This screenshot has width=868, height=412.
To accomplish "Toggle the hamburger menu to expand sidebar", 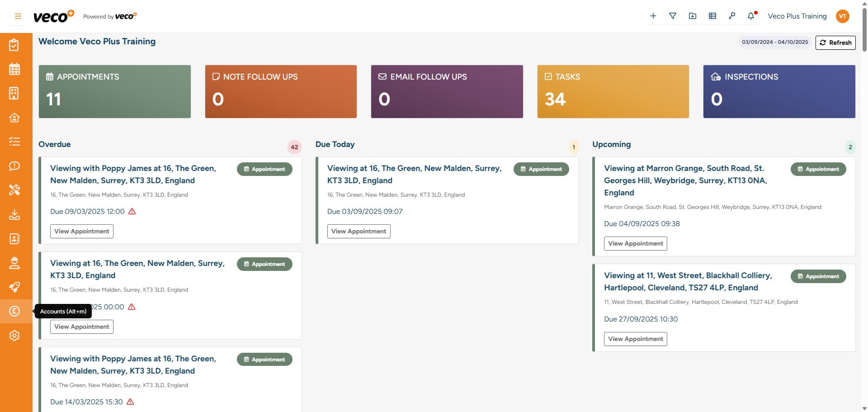I will click(18, 16).
